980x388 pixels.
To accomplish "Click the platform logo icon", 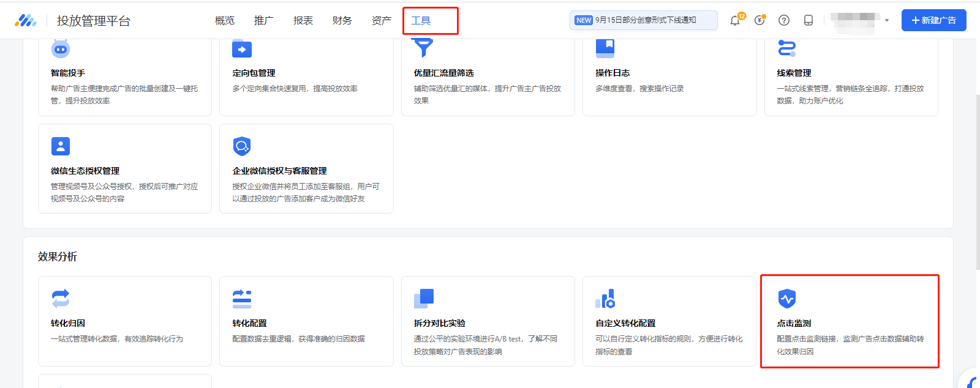I will coord(26,20).
